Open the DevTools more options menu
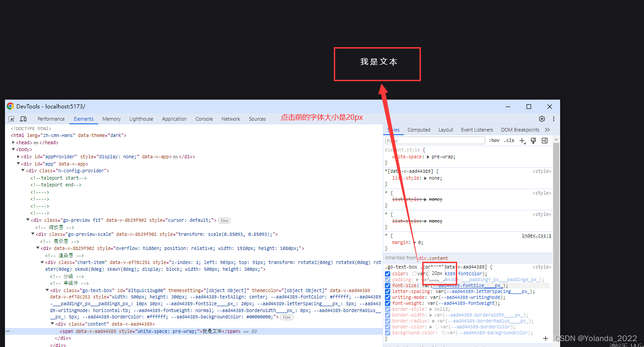644x347 pixels. tap(553, 118)
